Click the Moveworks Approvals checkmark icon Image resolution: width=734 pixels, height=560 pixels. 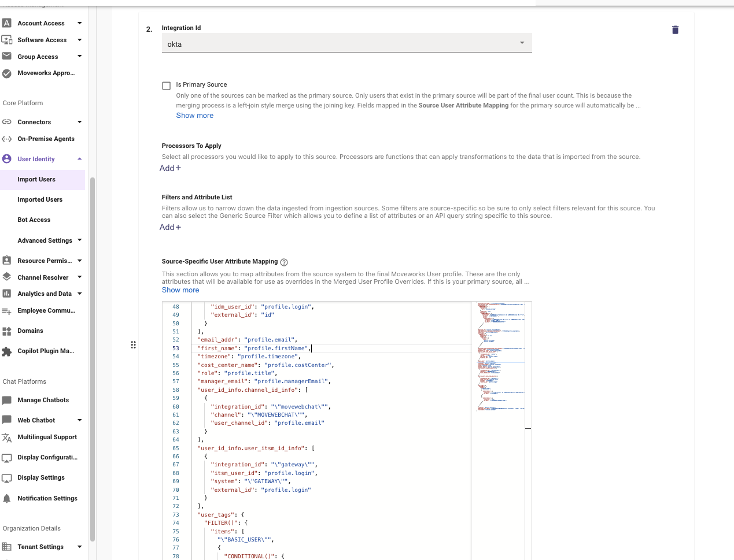pos(7,73)
